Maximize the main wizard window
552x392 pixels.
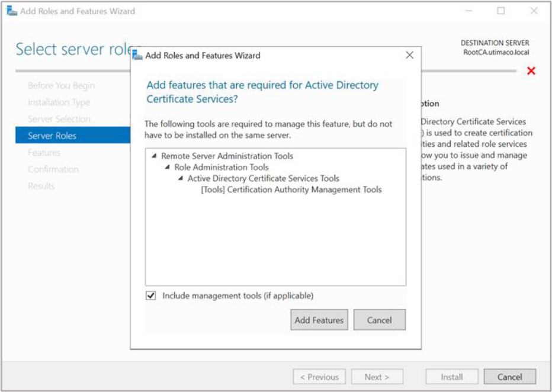500,11
